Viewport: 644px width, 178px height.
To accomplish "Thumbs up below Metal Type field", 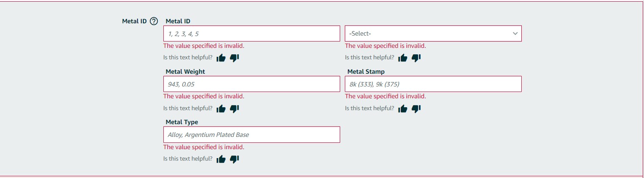I will [221, 159].
